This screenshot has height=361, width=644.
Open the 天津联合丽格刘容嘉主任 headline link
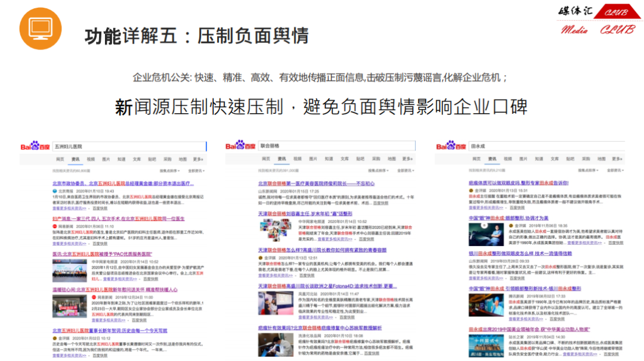(305, 214)
